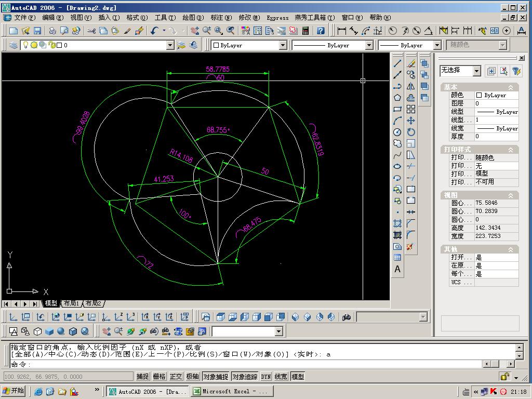This screenshot has height=399, width=532.
Task: Open the ByLayer color dropdown
Action: pyautogui.click(x=283, y=45)
